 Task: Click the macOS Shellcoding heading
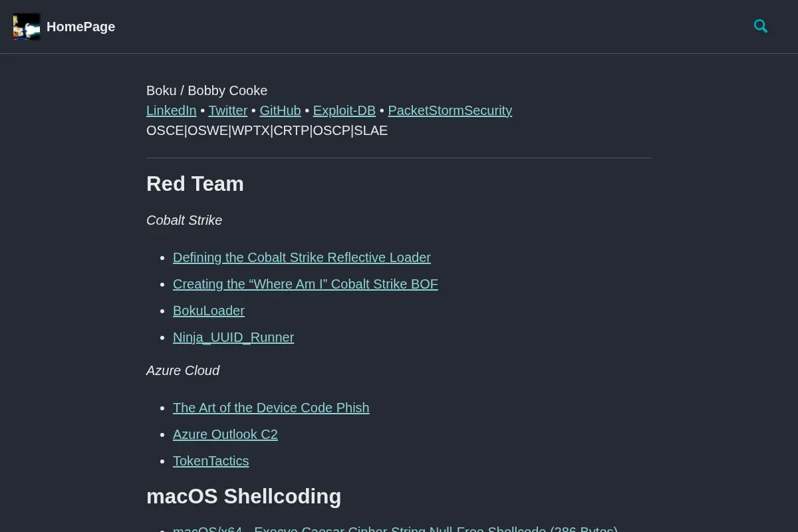(x=243, y=496)
